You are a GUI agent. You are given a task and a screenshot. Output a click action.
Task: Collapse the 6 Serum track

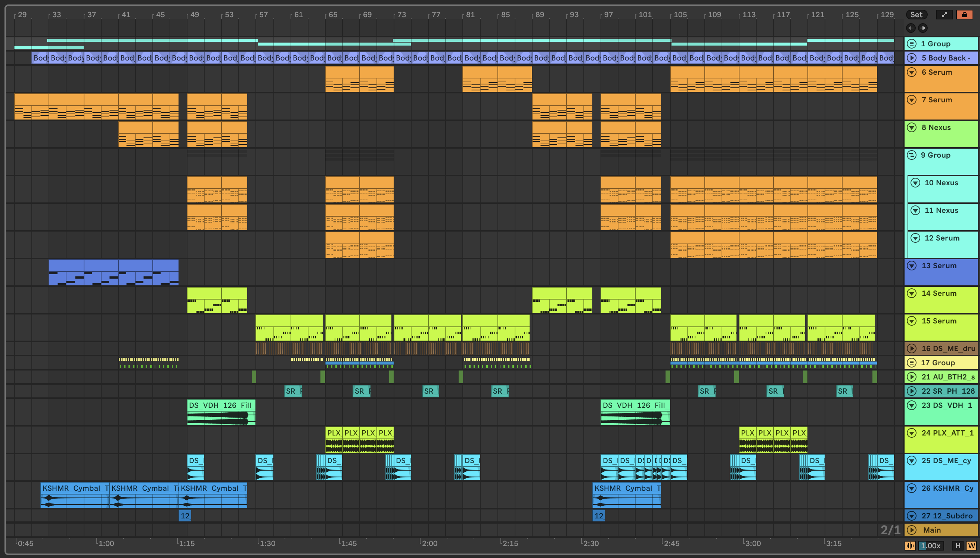[912, 72]
